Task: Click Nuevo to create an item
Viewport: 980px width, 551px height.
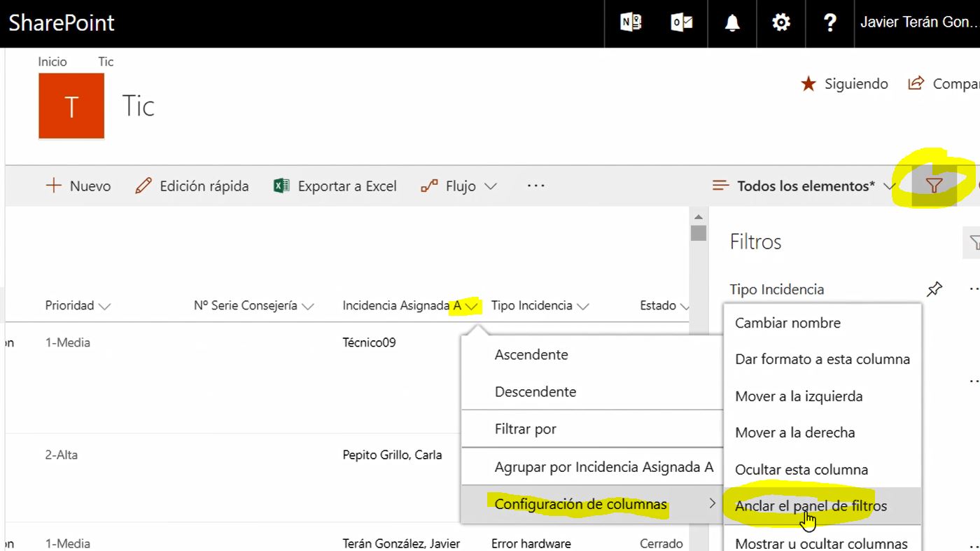Action: click(78, 186)
